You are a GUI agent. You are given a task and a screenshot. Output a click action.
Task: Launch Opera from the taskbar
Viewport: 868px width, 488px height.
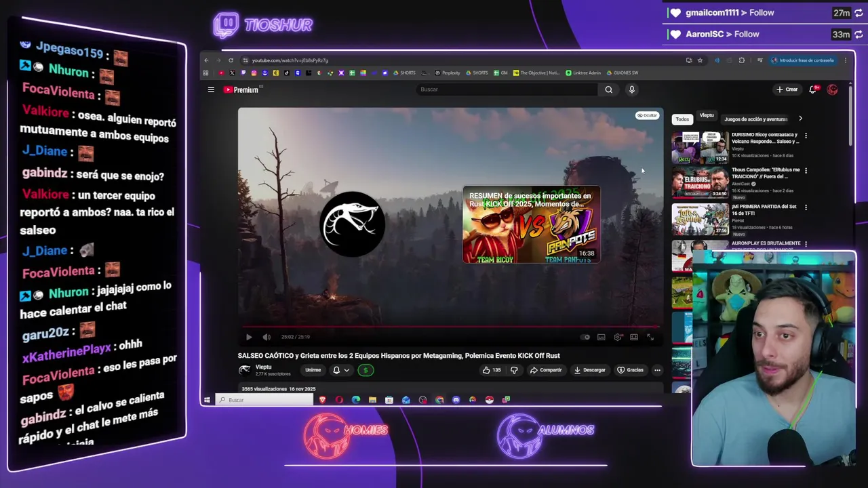[339, 400]
